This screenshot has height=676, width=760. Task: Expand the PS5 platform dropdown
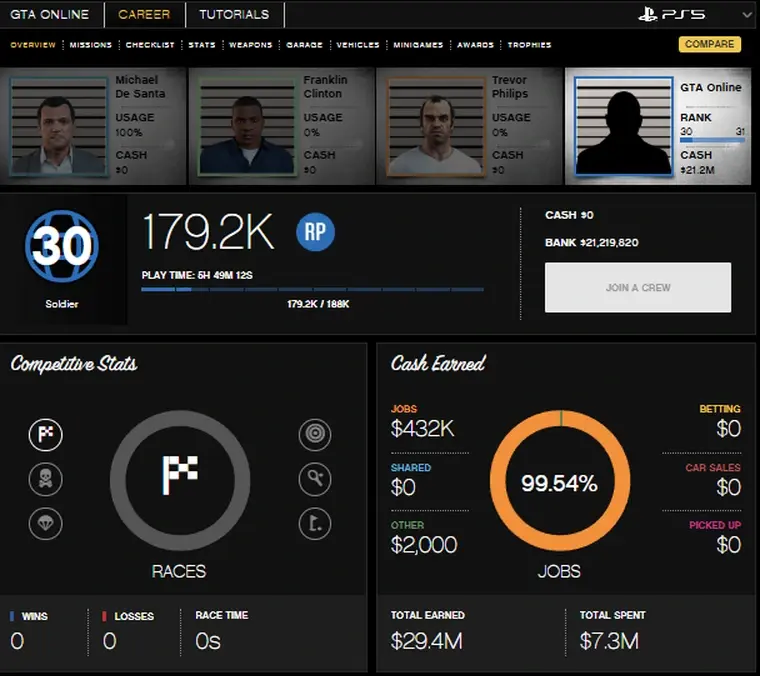pyautogui.click(x=746, y=15)
